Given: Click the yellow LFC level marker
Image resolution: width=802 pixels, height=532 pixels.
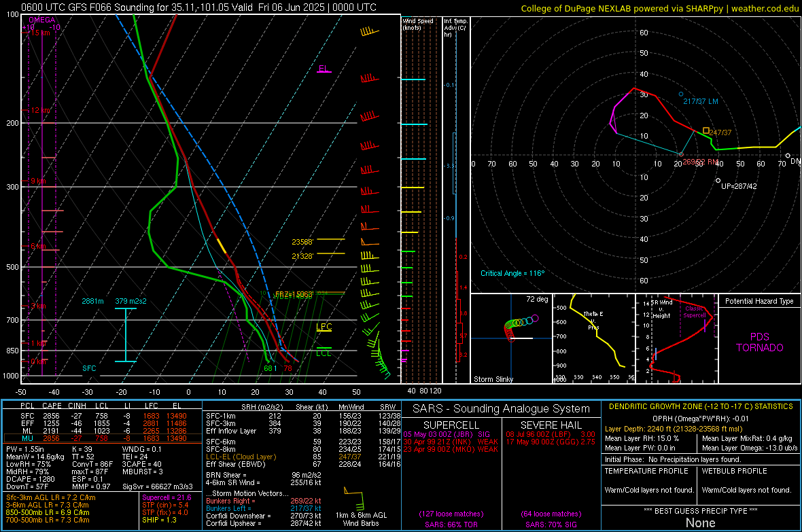Looking at the screenshot, I should click(x=324, y=327).
